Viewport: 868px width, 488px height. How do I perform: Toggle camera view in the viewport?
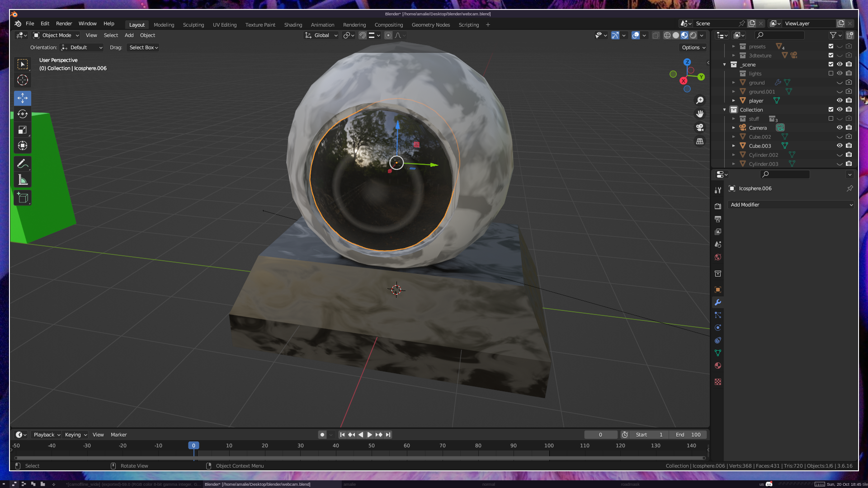(700, 127)
